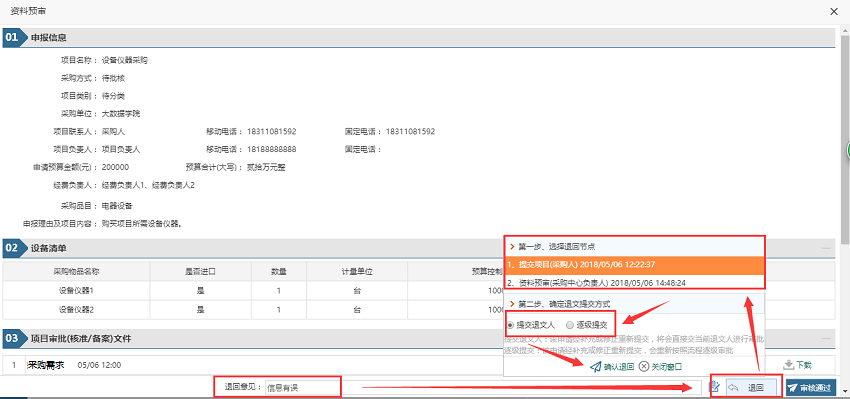Click the reply arrow icon on 退回 button

point(733,388)
